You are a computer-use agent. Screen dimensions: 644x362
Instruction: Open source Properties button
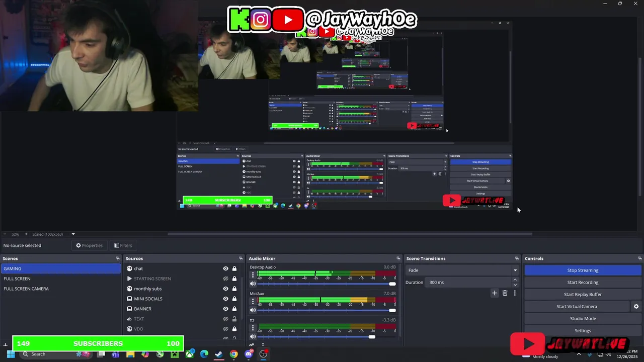tap(90, 245)
